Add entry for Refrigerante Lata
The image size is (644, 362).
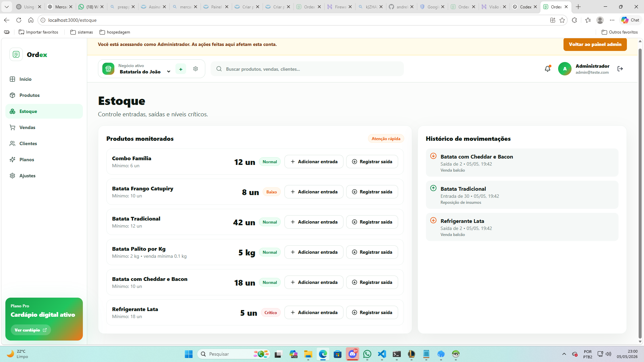(x=314, y=312)
